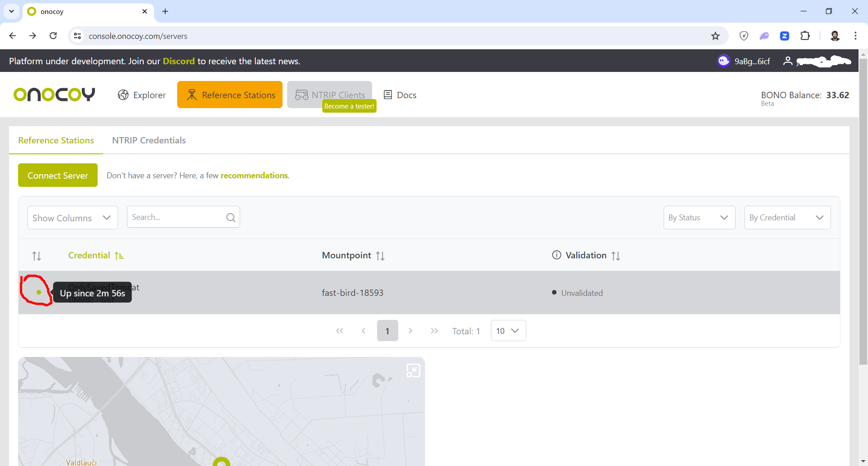Open the purple Phantom extension icon
This screenshot has height=466, width=868.
[764, 36]
